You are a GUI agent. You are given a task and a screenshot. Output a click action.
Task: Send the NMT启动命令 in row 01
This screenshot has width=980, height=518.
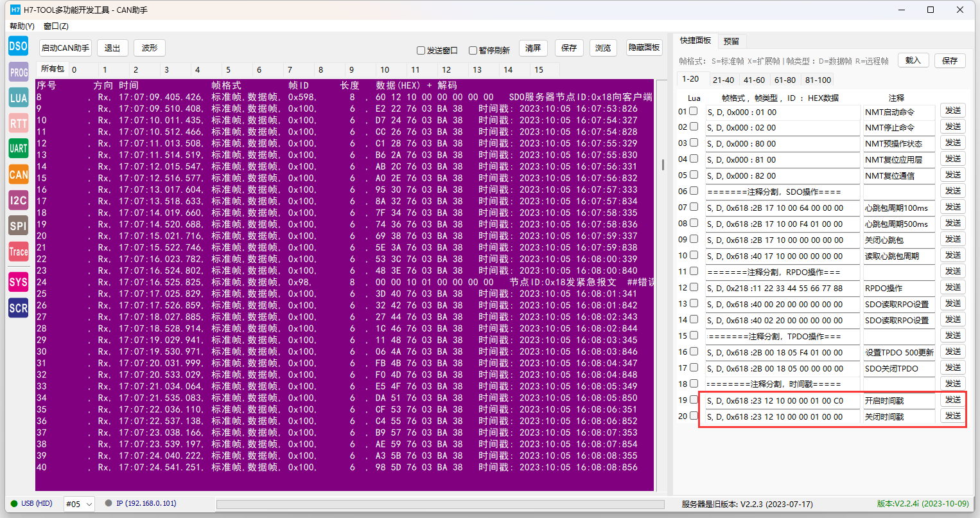[953, 111]
